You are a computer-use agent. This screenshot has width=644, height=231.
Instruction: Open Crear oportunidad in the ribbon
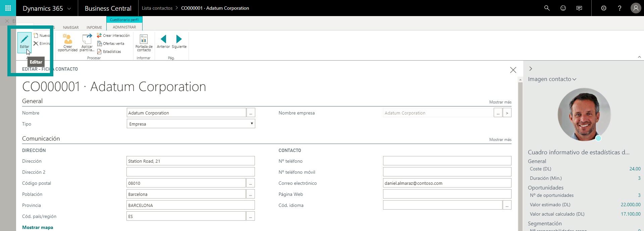pyautogui.click(x=68, y=43)
